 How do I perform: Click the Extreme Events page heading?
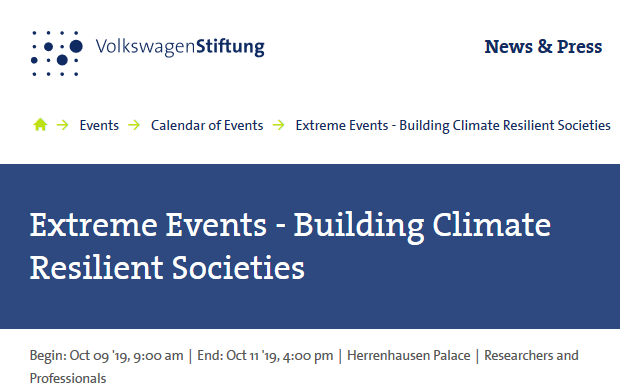click(290, 246)
